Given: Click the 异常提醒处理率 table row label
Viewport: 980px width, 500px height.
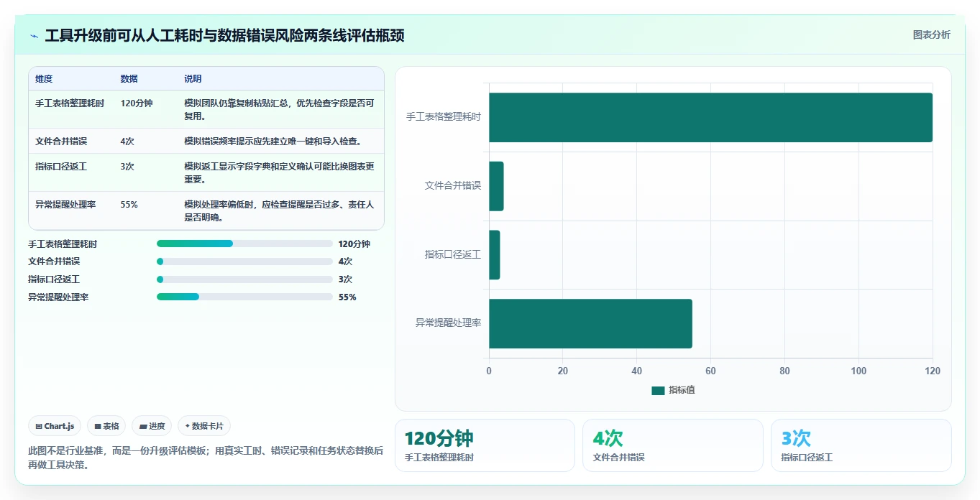Looking at the screenshot, I should click(x=65, y=205).
